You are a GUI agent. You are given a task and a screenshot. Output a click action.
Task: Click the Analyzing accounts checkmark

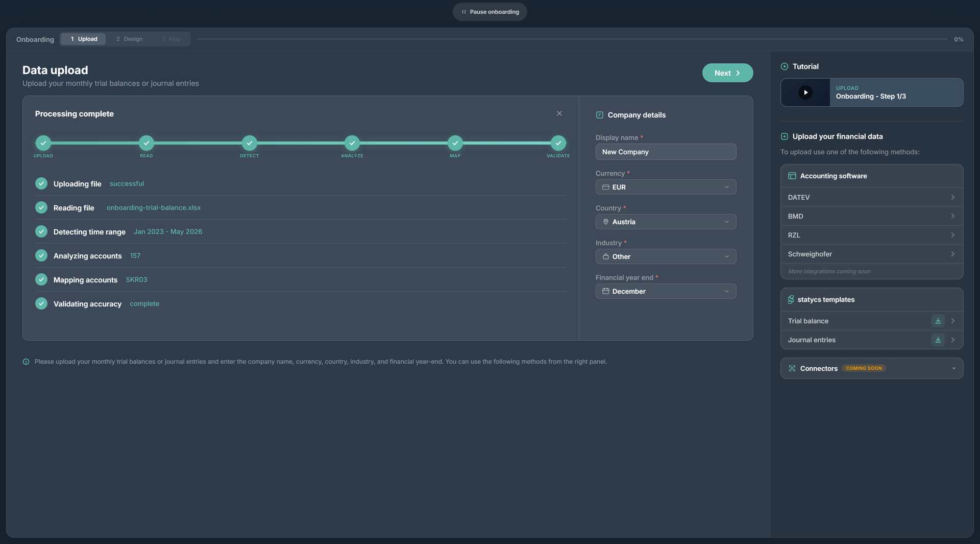click(41, 255)
